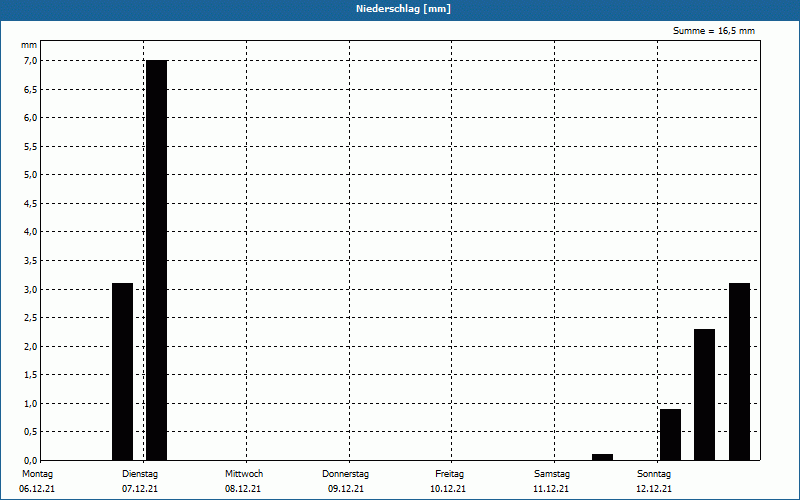This screenshot has height=500, width=800.
Task: Click the y-axis value '1,5'
Action: click(30, 375)
